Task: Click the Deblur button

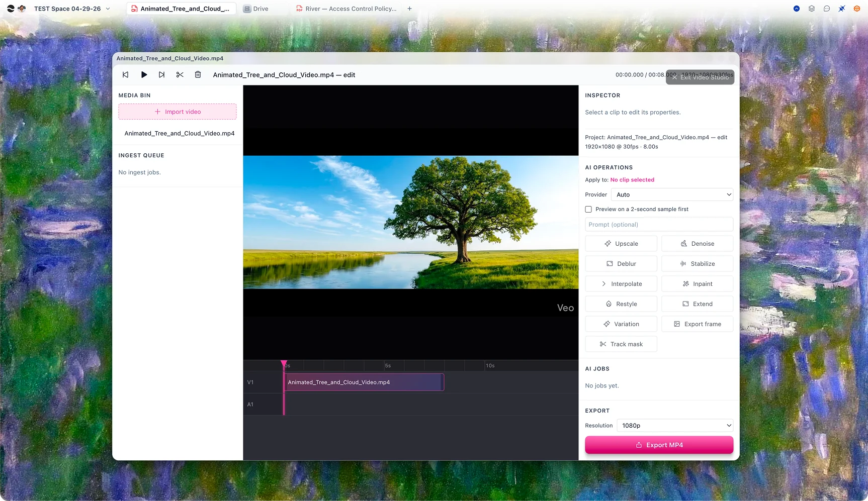Action: pyautogui.click(x=621, y=264)
